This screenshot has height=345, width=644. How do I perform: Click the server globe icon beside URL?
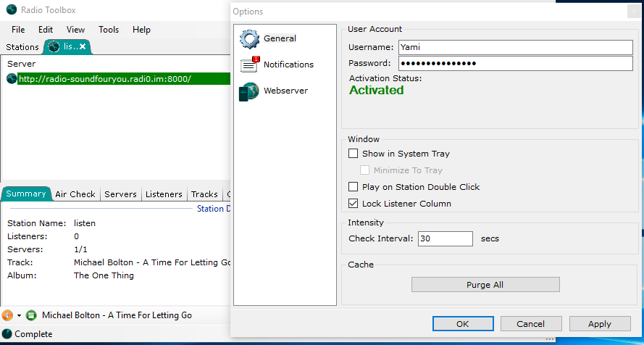[x=12, y=79]
